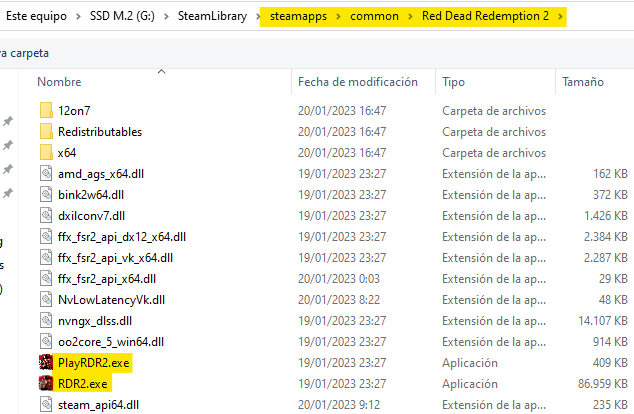Viewport: 634px width, 414px height.
Task: Select the steam_api64.dll file icon
Action: tap(46, 405)
